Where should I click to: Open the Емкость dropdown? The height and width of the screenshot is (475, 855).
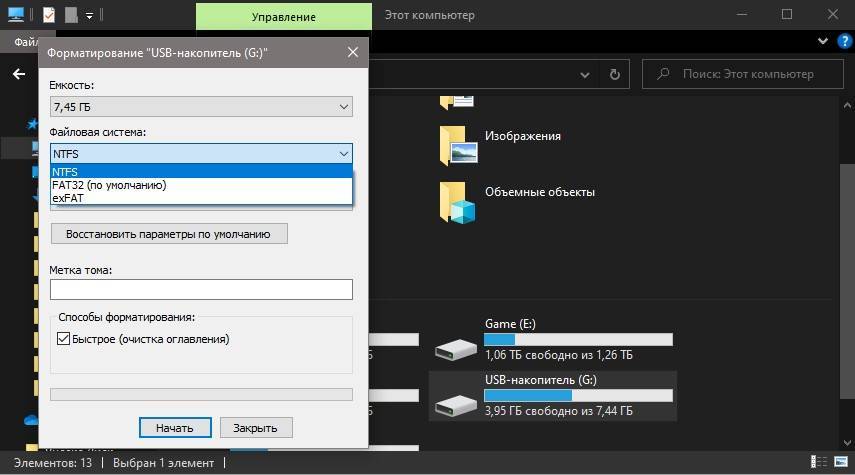pos(201,106)
